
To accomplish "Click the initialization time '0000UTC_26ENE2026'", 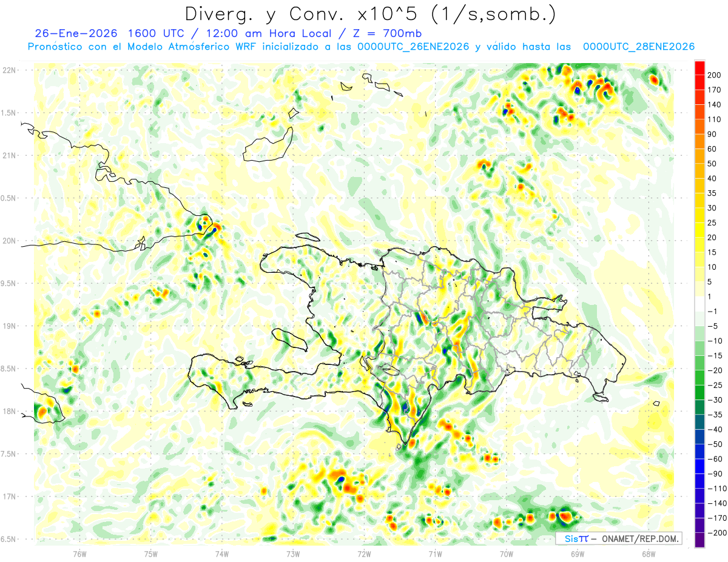I will pyautogui.click(x=413, y=47).
